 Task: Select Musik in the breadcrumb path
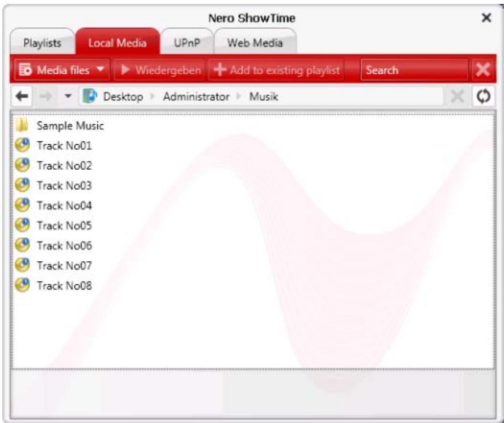(x=264, y=97)
